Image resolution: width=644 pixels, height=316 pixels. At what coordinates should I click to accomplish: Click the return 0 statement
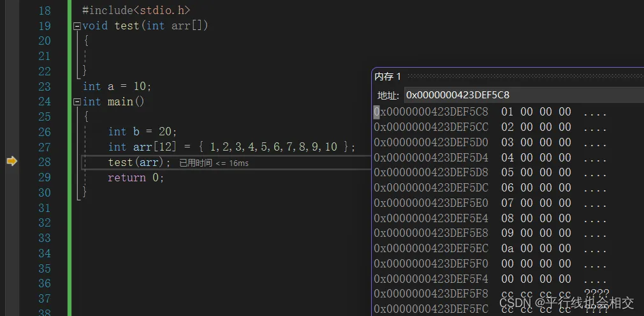(x=136, y=177)
